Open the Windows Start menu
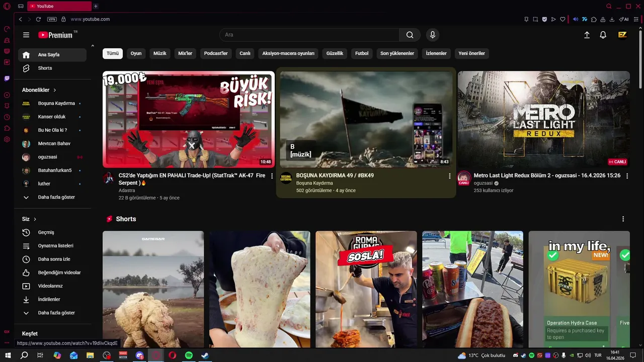This screenshot has width=644, height=362. [8, 355]
